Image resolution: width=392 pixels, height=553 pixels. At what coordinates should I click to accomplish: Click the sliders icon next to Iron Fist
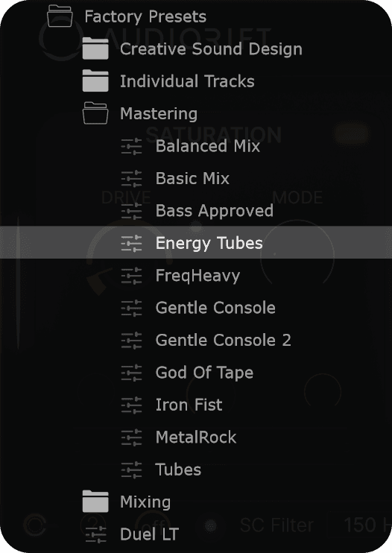coord(131,405)
